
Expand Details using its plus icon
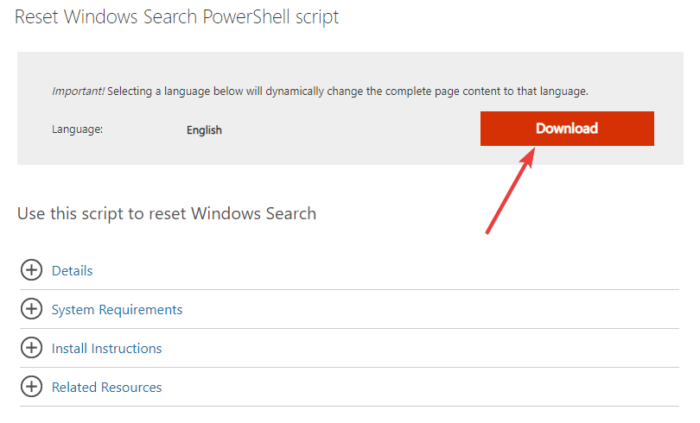pyautogui.click(x=32, y=270)
